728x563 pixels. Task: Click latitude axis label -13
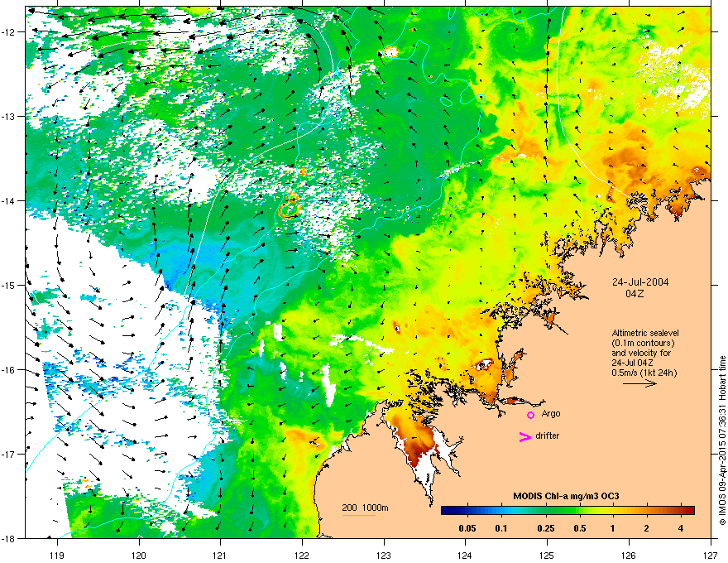[x=8, y=116]
